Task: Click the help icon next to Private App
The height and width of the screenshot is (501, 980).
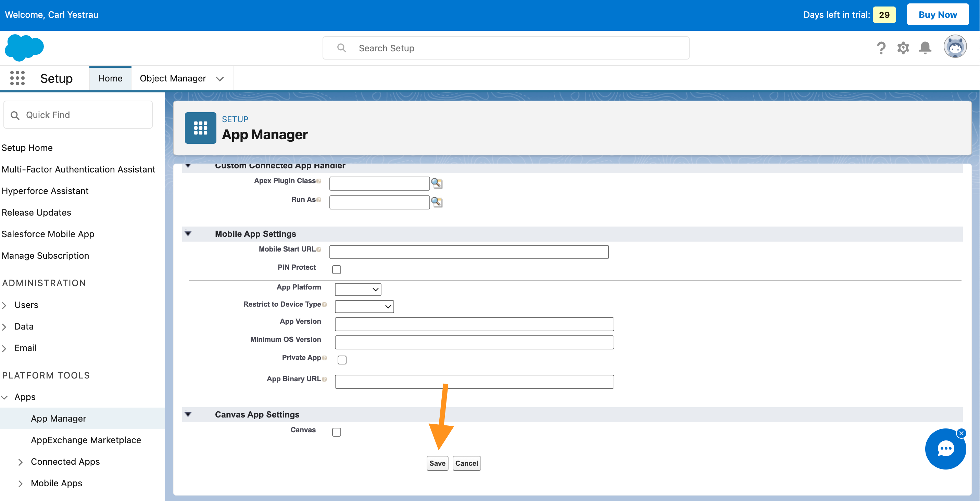Action: coord(324,358)
